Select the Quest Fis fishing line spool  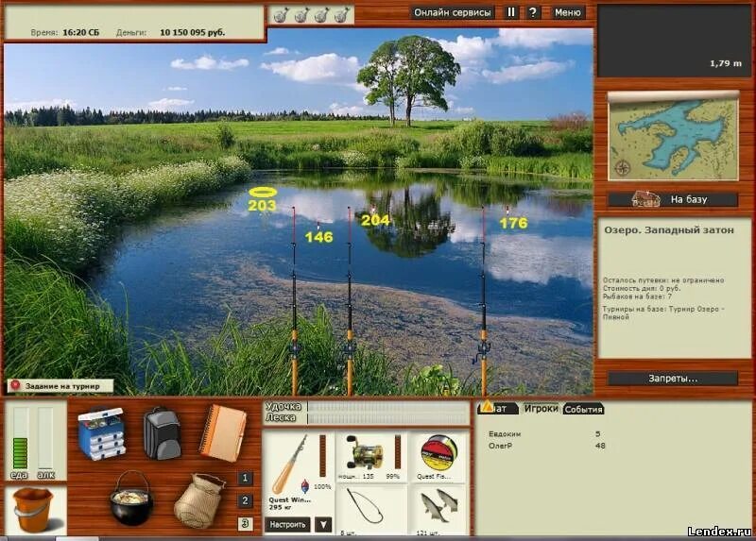click(438, 452)
